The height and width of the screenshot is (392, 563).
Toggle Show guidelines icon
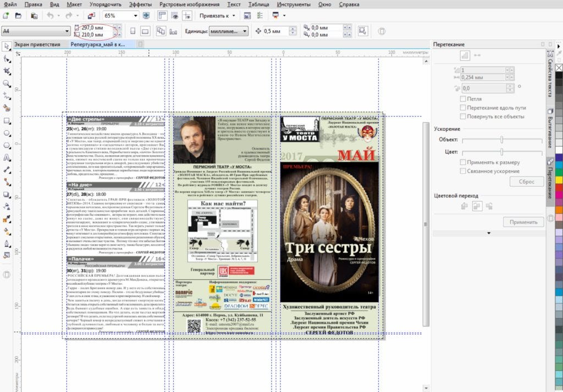(x=187, y=15)
